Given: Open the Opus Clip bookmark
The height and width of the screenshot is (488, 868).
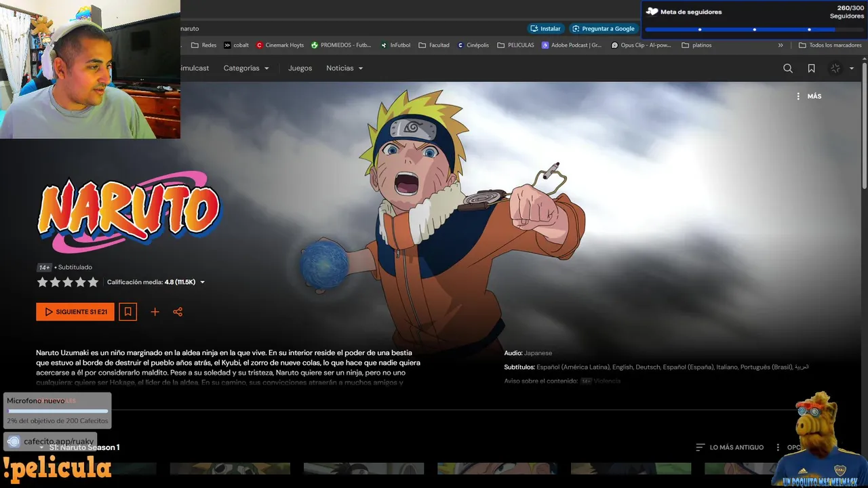Looking at the screenshot, I should point(642,45).
